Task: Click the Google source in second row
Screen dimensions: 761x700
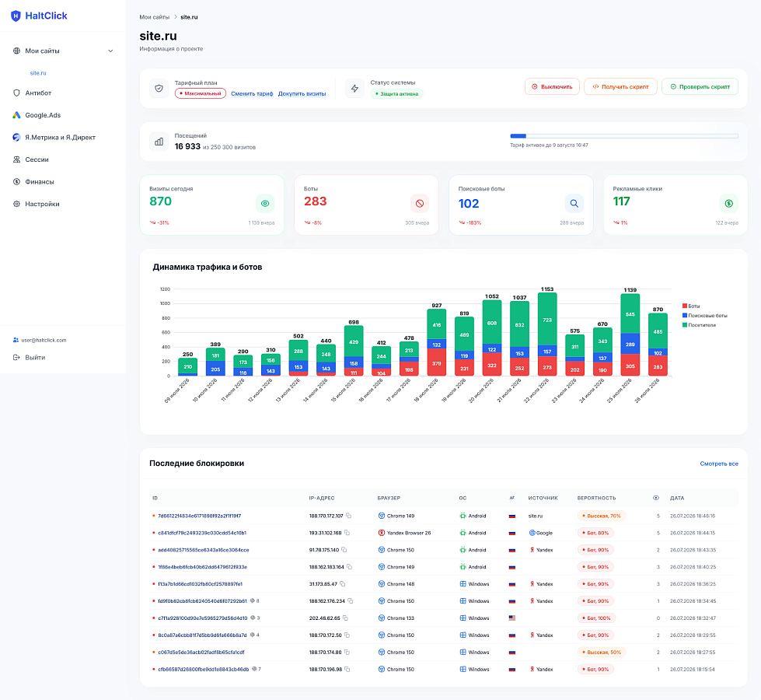Action: [x=541, y=533]
